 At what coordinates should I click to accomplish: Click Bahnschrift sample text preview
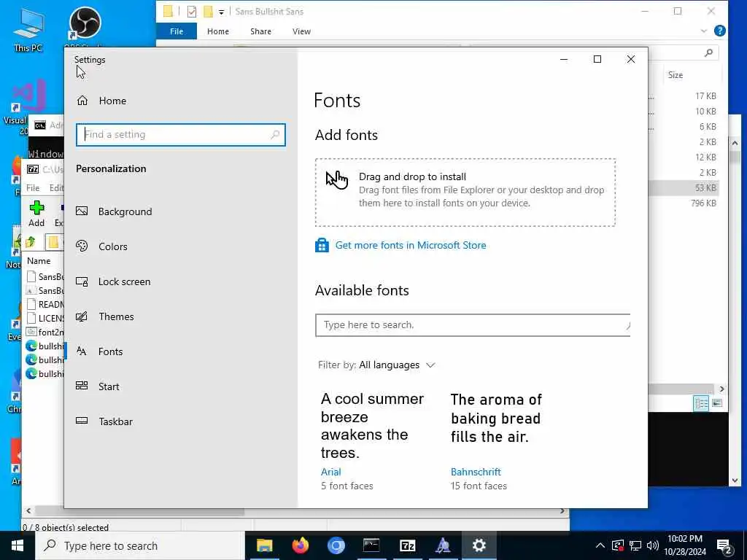(496, 418)
